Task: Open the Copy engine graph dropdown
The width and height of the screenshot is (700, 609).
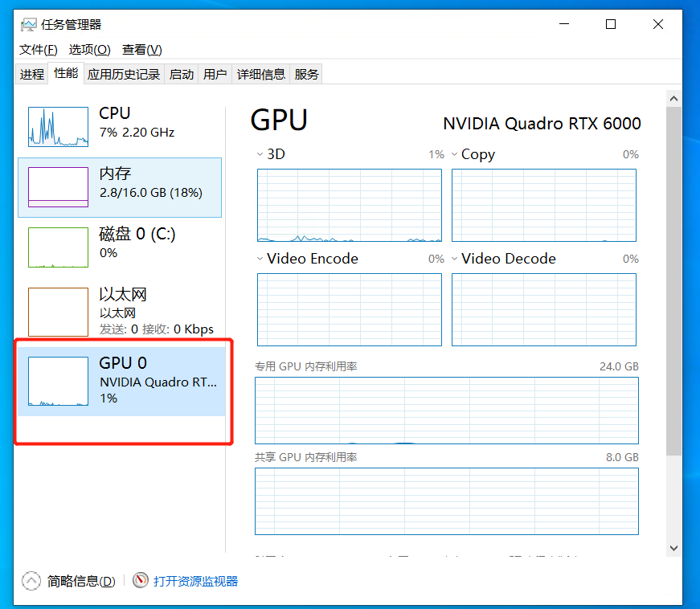Action: (x=454, y=154)
